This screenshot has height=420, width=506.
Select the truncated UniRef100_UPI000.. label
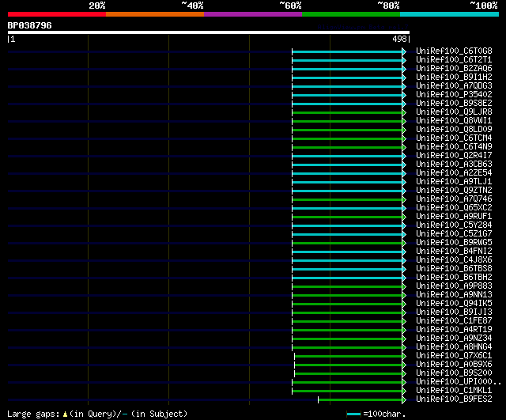point(459,382)
